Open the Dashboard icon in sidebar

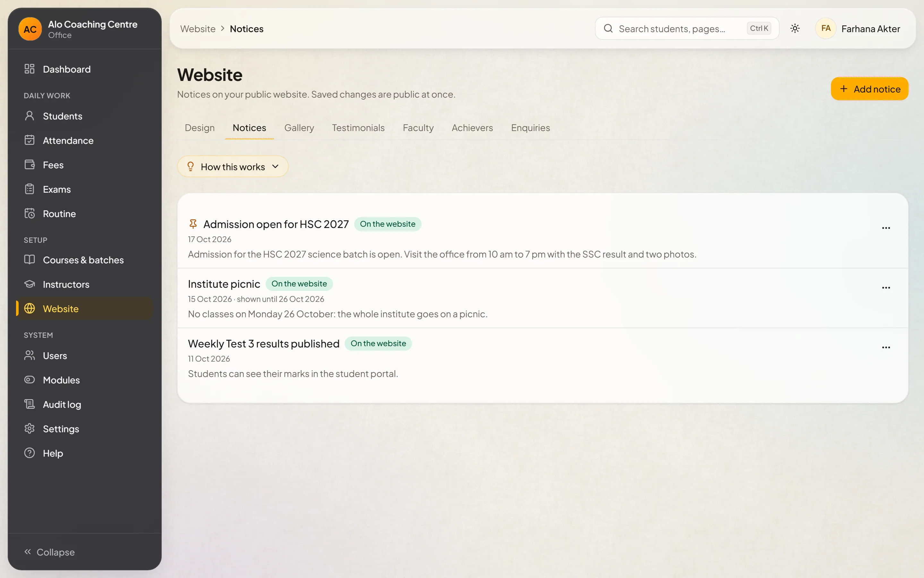click(x=30, y=69)
